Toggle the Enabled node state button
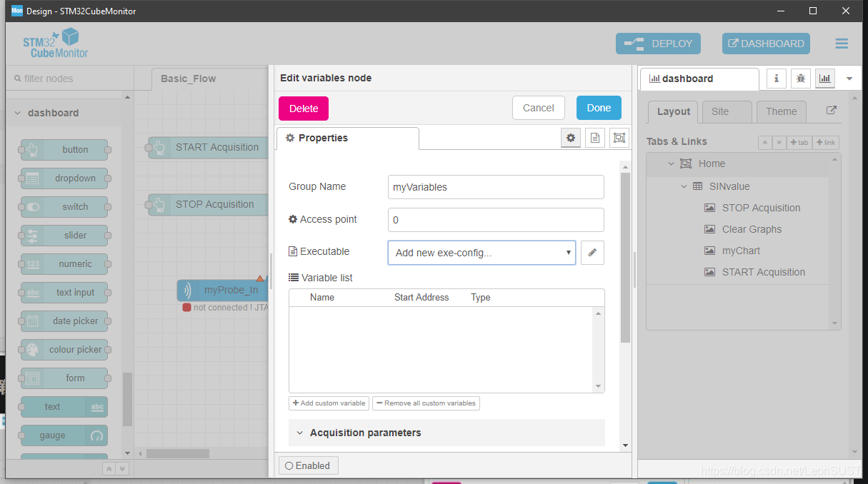The image size is (868, 484). click(309, 465)
